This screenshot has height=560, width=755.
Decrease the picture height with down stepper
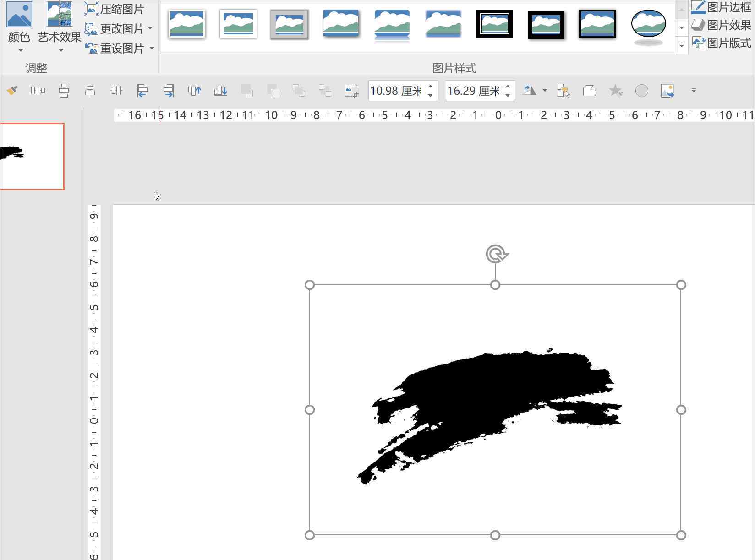click(x=431, y=95)
